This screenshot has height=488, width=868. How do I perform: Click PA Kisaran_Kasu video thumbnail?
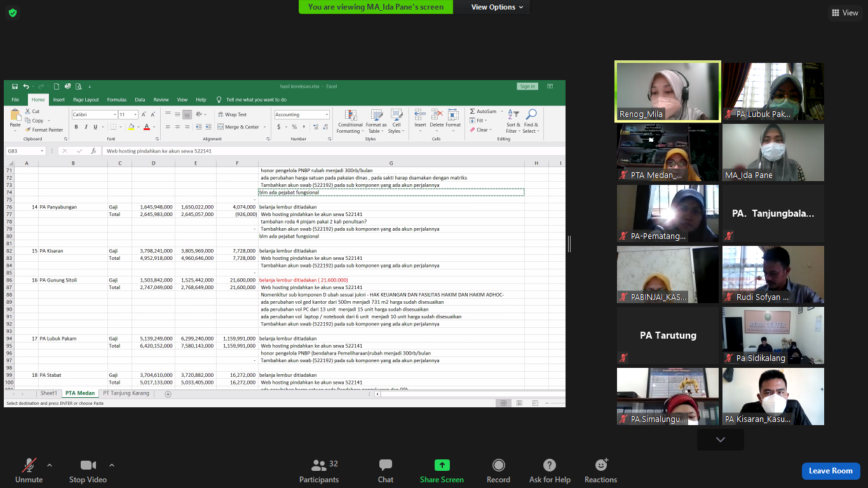tap(773, 396)
